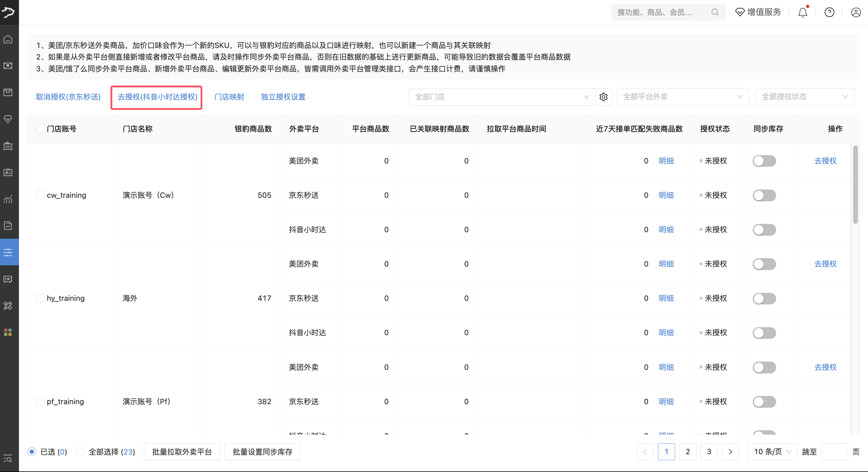Viewport: 868px width, 472px height.
Task: Click 去授权 for hy_training 美团外卖
Action: pyautogui.click(x=825, y=264)
